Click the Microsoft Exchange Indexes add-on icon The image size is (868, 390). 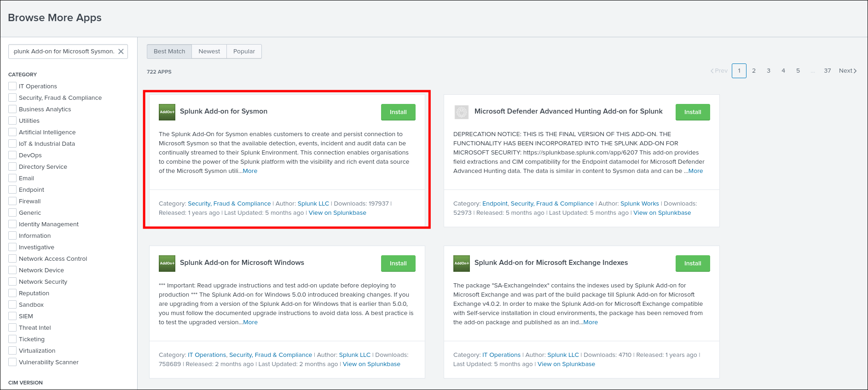coord(462,263)
